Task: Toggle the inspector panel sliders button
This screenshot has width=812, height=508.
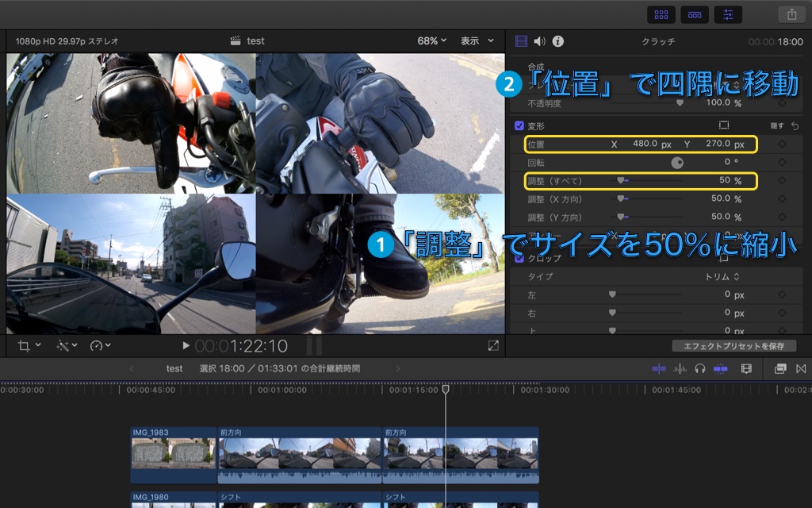Action: (728, 14)
